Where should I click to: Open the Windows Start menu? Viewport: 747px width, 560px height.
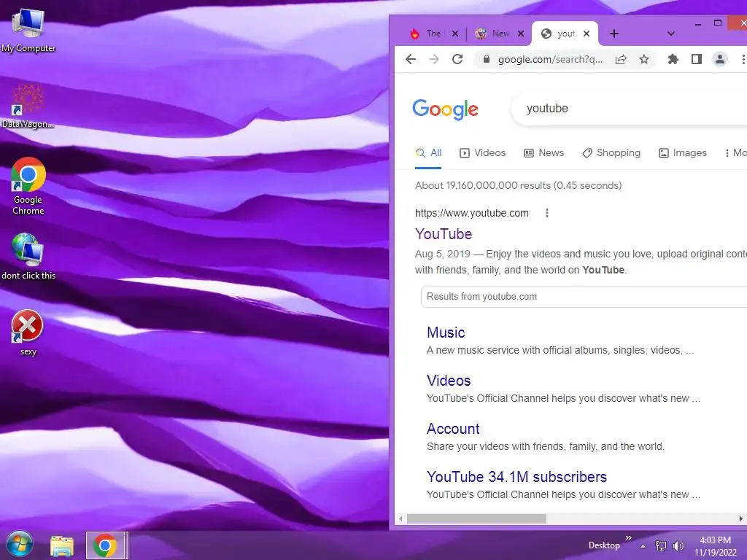[x=20, y=544]
